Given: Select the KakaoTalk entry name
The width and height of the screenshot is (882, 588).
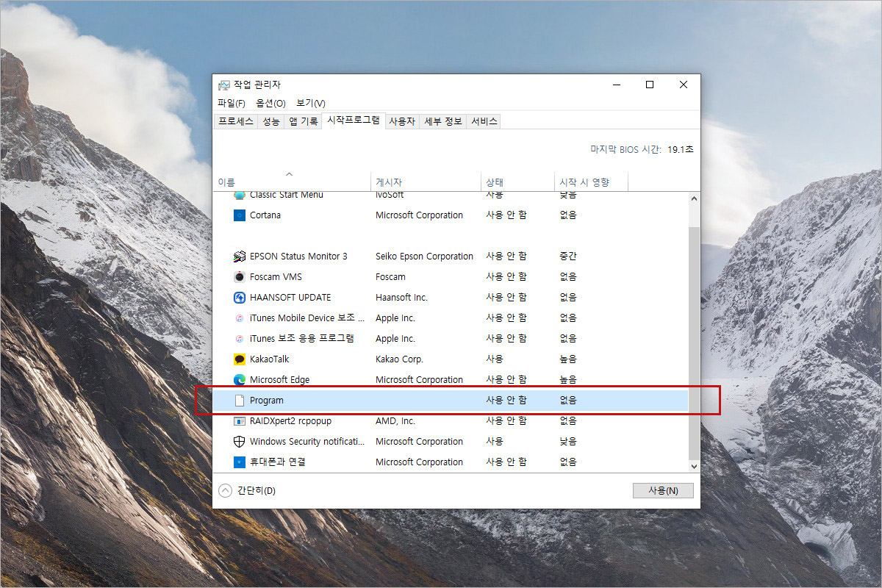Looking at the screenshot, I should [270, 359].
